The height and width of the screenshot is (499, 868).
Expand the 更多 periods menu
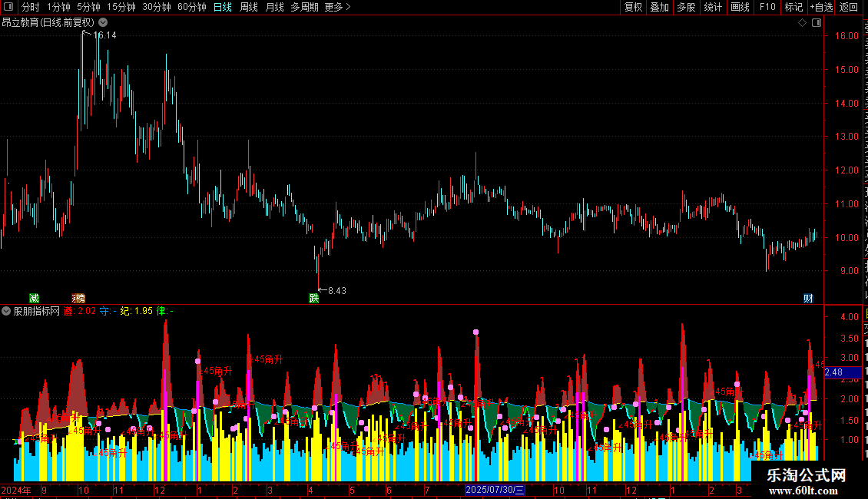pos(337,7)
